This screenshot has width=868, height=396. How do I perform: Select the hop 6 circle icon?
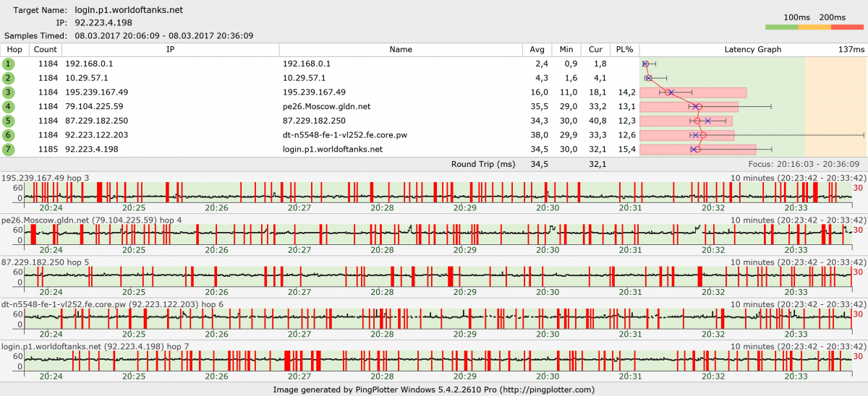coord(9,135)
